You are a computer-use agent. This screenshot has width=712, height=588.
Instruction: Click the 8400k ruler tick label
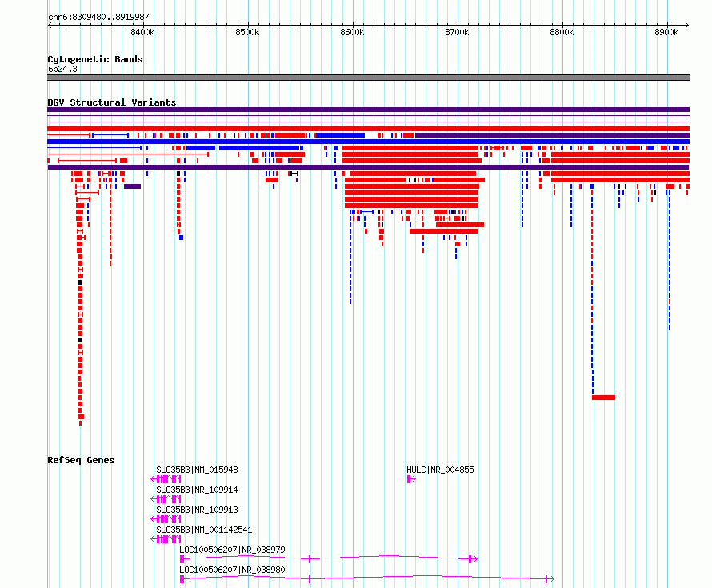(142, 32)
